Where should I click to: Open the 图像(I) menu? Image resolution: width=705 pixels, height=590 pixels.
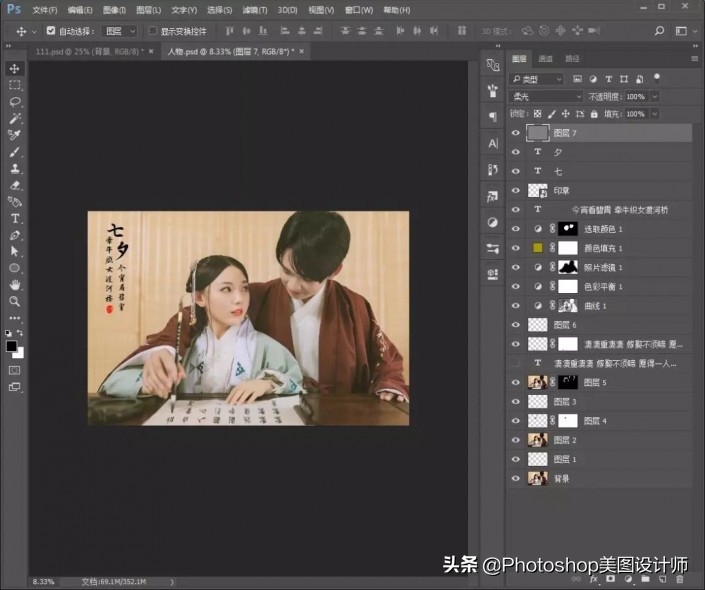(114, 10)
